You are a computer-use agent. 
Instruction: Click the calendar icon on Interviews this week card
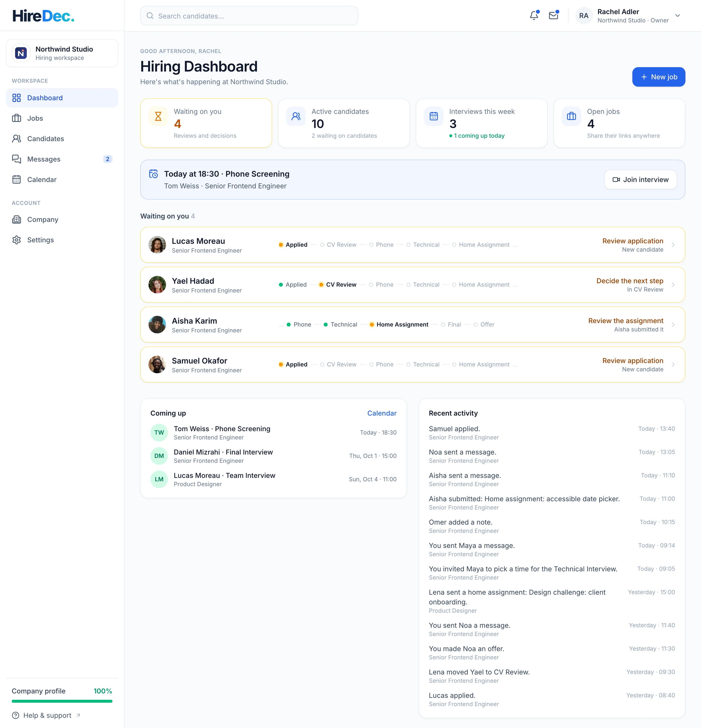434,116
